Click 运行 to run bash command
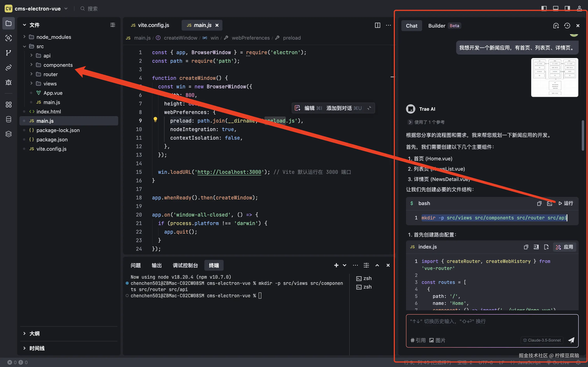Screen dimensions: 588x367 pos(566,204)
